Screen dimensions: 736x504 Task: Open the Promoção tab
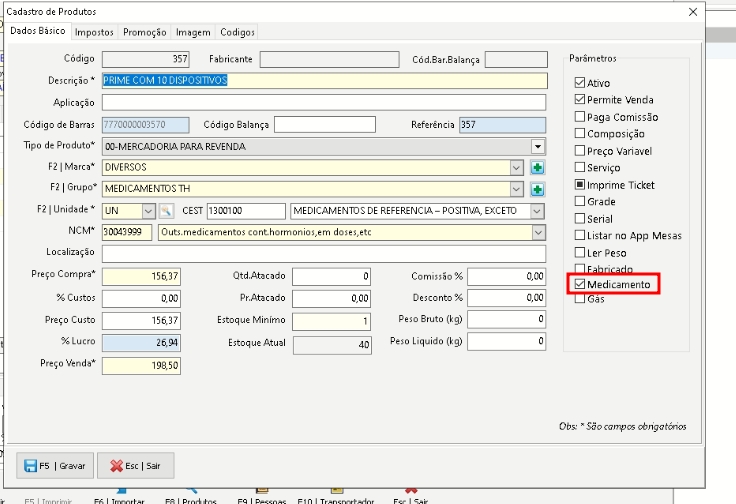click(x=145, y=32)
